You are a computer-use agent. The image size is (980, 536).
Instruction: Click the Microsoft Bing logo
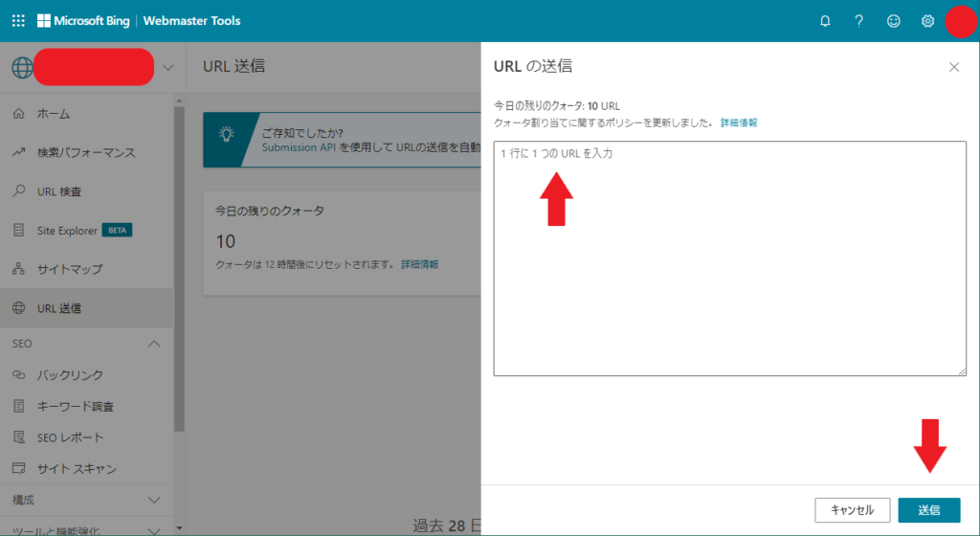[84, 21]
